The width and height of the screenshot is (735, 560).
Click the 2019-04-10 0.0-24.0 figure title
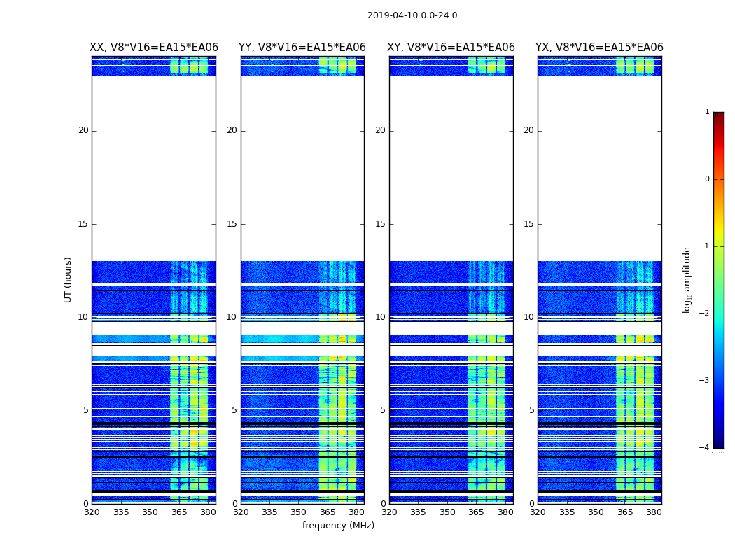(412, 15)
